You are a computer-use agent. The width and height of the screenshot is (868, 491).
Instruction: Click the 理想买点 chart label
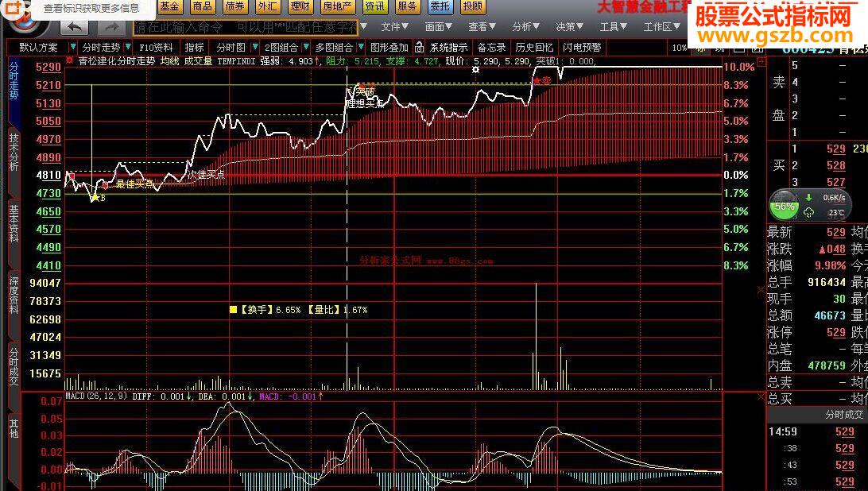click(364, 103)
